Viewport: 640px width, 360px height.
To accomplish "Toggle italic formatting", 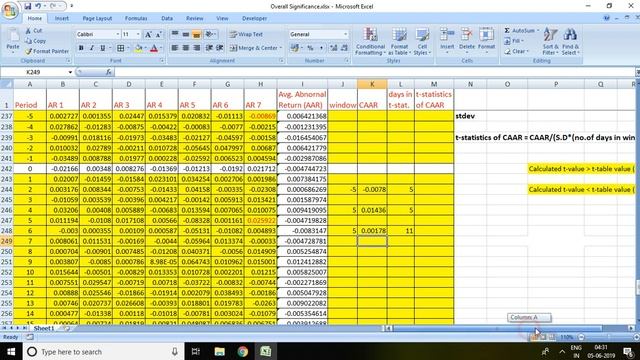I will (x=92, y=48).
